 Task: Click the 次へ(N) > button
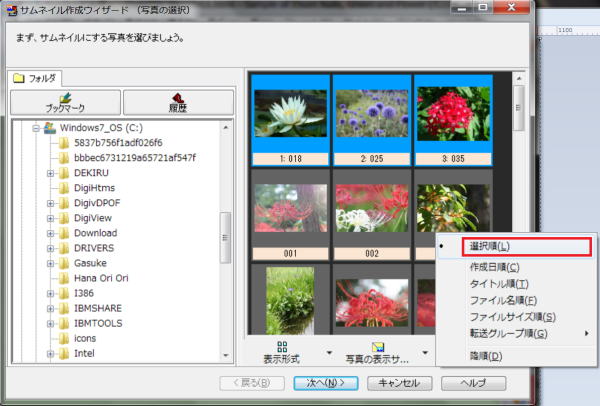pyautogui.click(x=326, y=383)
